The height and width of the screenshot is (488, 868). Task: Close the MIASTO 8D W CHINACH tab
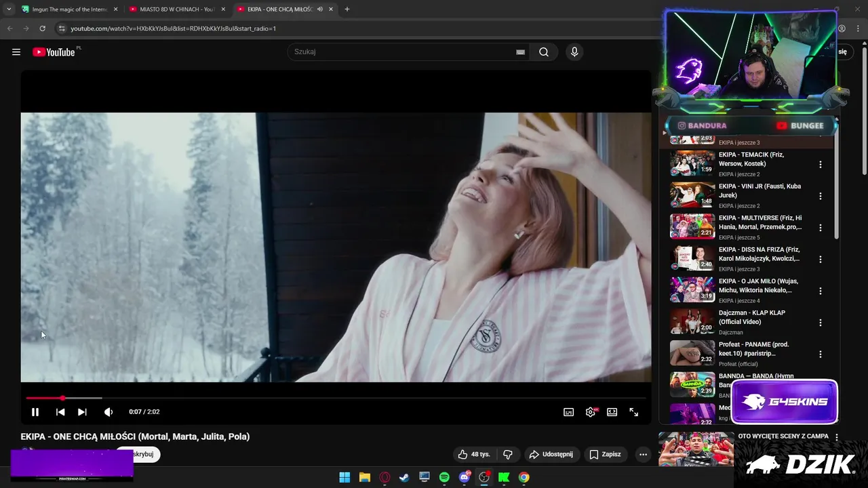[223, 9]
